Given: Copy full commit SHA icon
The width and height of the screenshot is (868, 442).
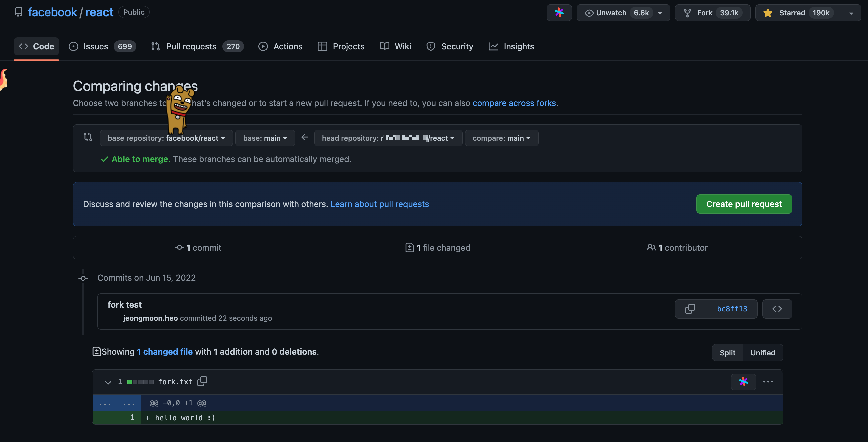Looking at the screenshot, I should [x=690, y=309].
